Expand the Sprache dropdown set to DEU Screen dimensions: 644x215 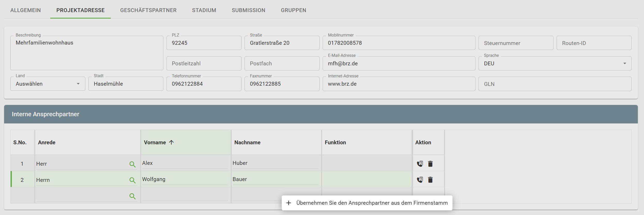pyautogui.click(x=555, y=64)
